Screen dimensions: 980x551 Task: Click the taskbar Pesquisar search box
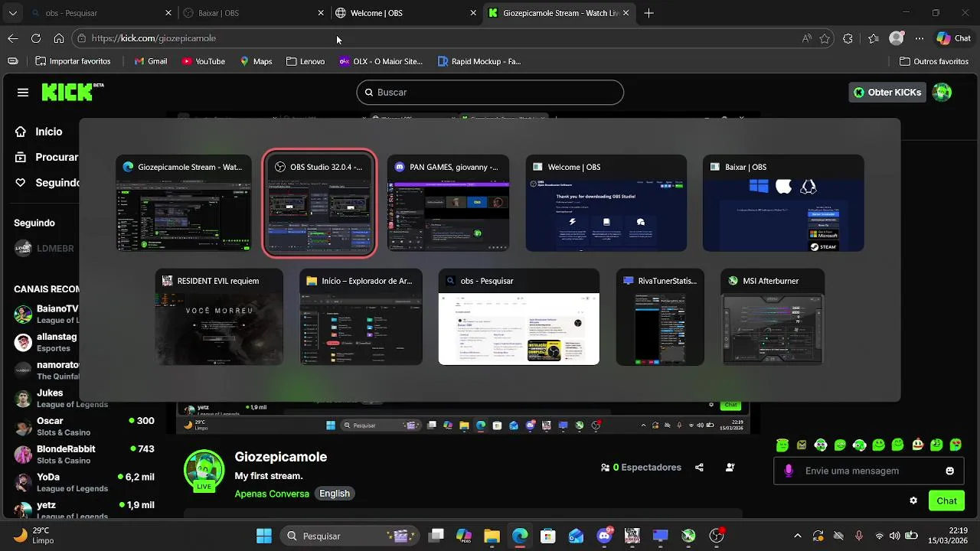pos(350,536)
